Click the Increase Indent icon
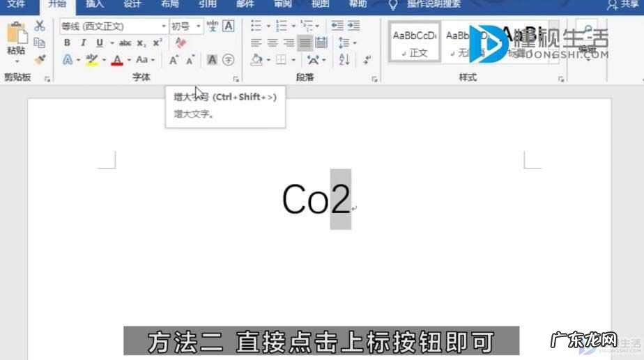Viewport: 644px width, 360px height. click(353, 26)
